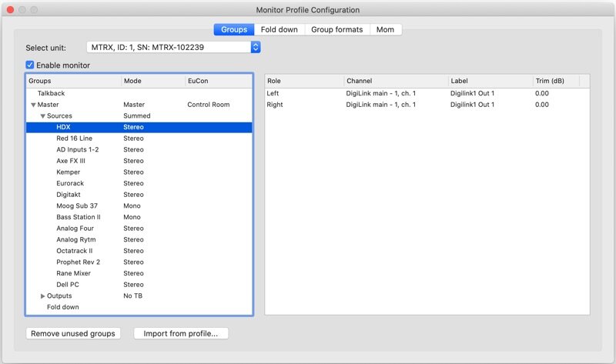Image resolution: width=616 pixels, height=364 pixels.
Task: Select the Octatrack II source
Action: tap(139, 251)
